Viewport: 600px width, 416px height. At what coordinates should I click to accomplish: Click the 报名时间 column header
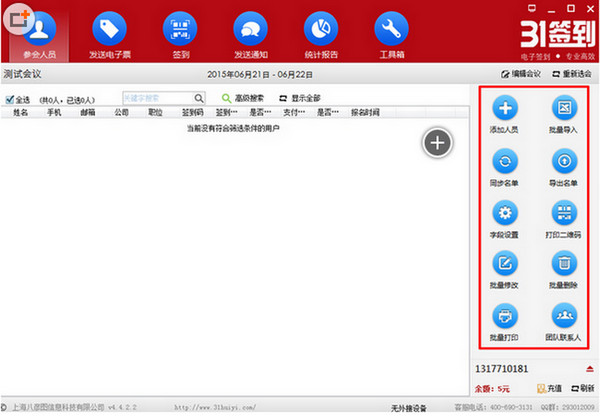[365, 113]
